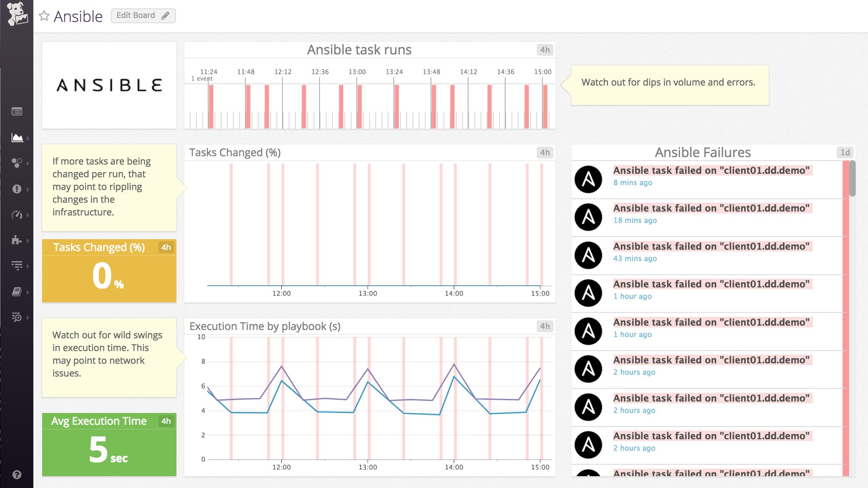Click the Edit Board button

coord(143,15)
